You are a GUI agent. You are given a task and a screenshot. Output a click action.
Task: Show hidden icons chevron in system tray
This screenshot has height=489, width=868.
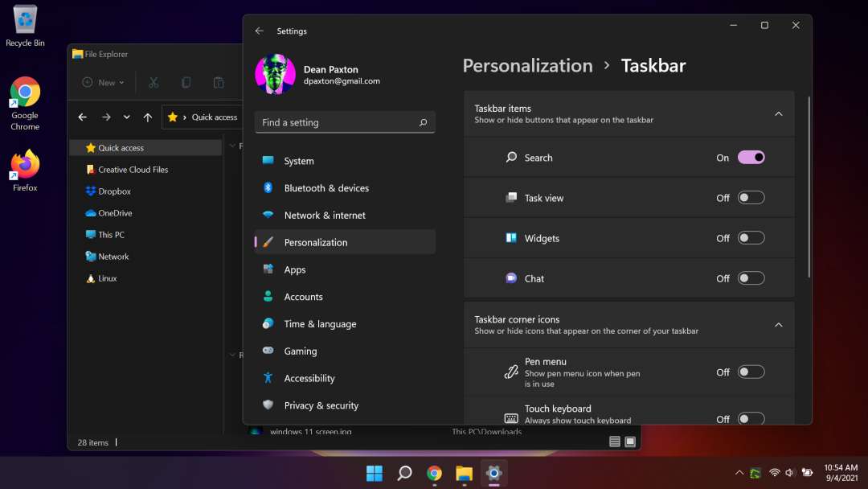click(x=739, y=473)
